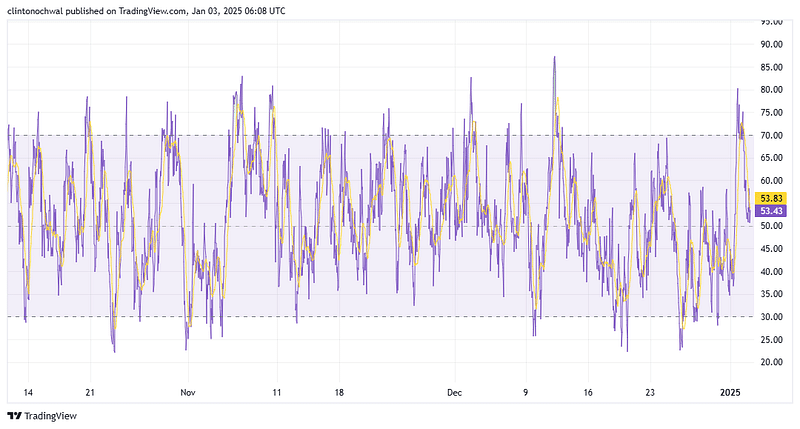Select the 2025 label on time axis
The image size is (800, 429).
pos(732,392)
